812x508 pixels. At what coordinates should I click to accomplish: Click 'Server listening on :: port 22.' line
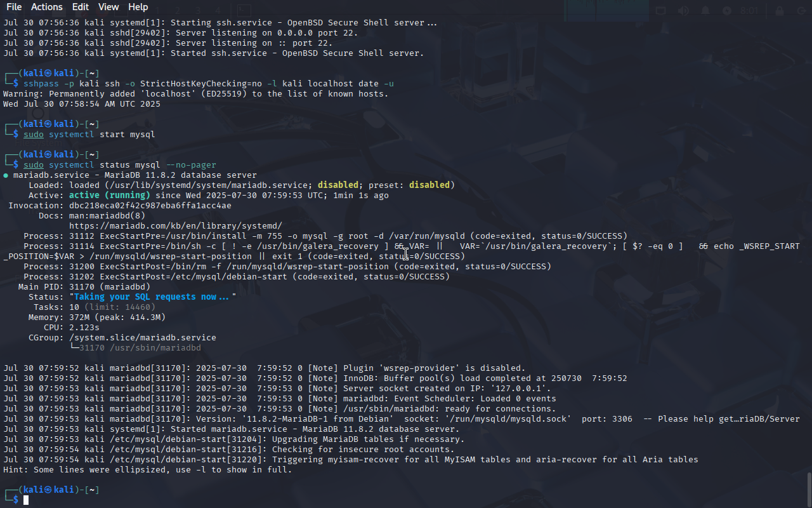[x=168, y=43]
